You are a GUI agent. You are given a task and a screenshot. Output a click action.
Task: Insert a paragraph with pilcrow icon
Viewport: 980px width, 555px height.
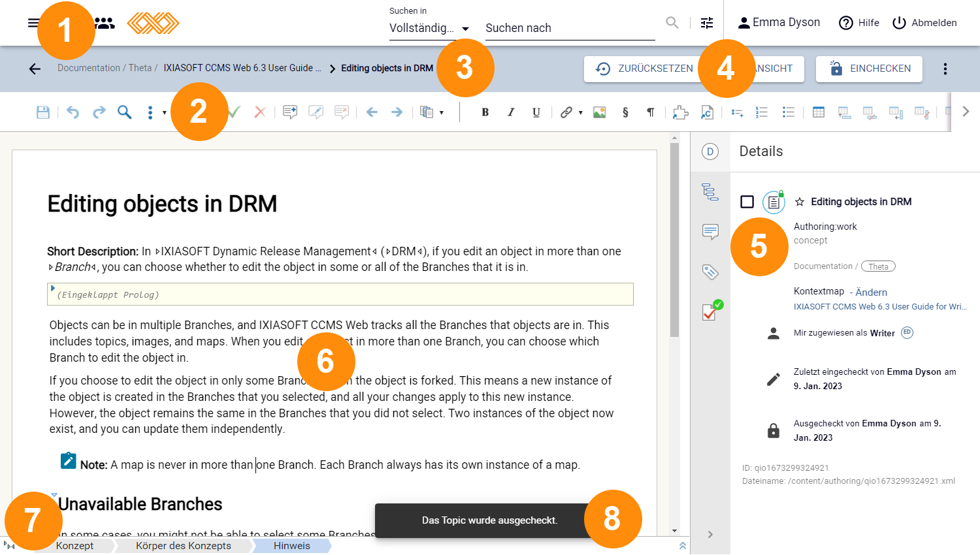tap(651, 112)
